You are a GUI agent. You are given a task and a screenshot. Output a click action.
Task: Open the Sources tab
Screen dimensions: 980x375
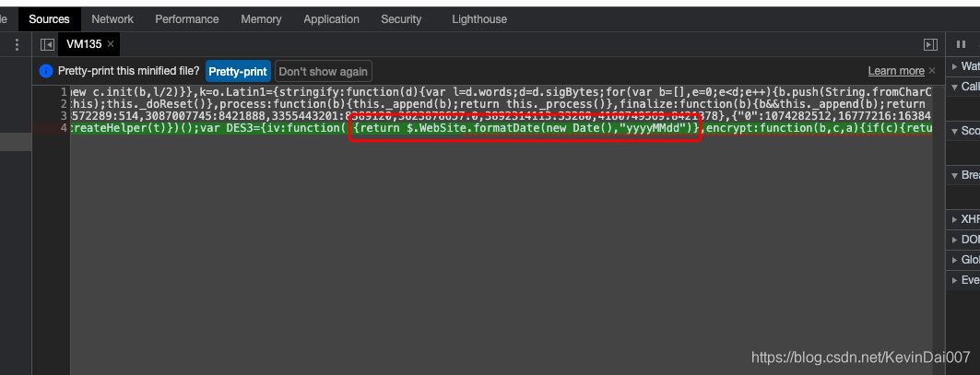click(50, 19)
